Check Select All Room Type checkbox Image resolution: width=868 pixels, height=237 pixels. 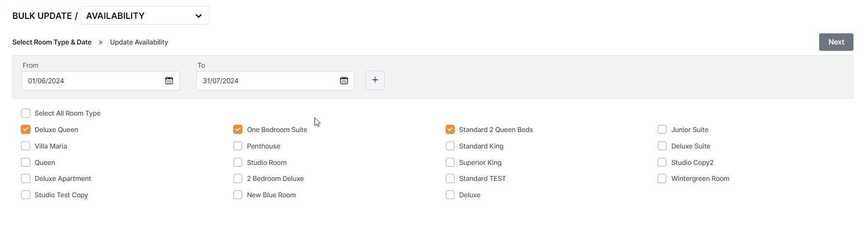26,113
